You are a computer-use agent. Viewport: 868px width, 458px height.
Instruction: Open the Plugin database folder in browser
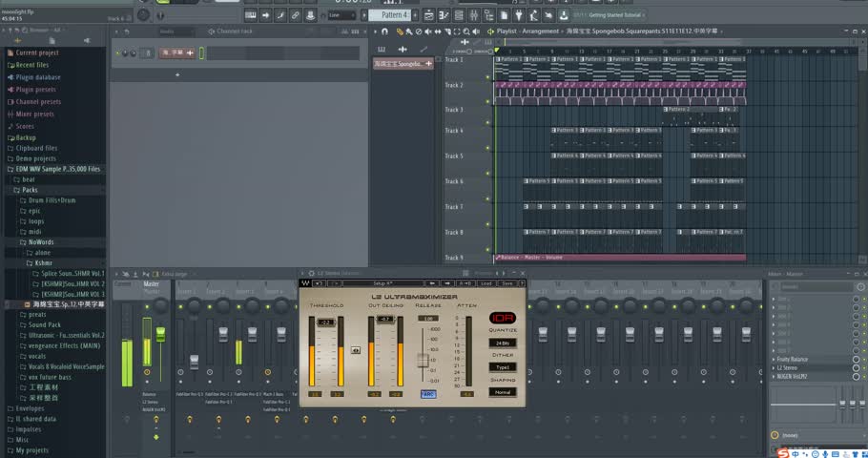(38, 77)
